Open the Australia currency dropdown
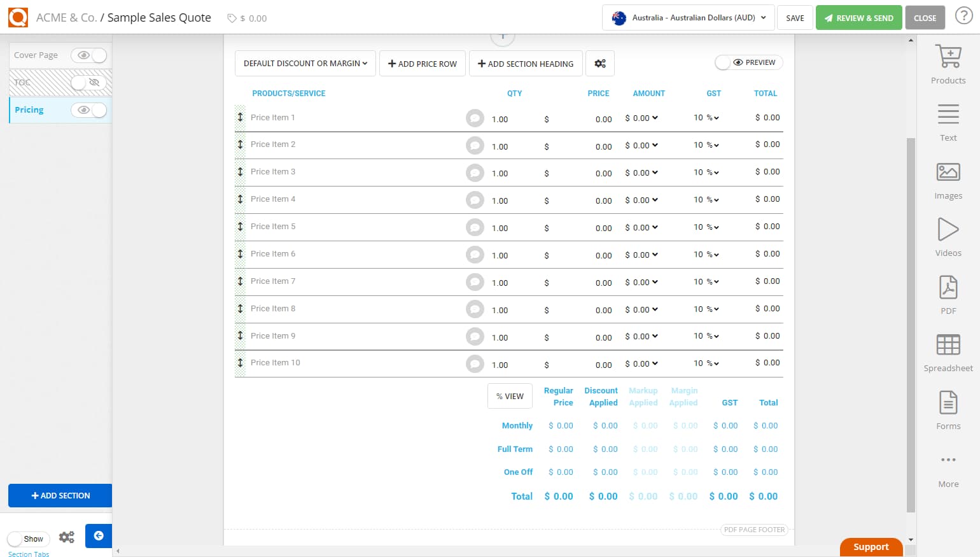This screenshot has height=557, width=980. (x=687, y=18)
